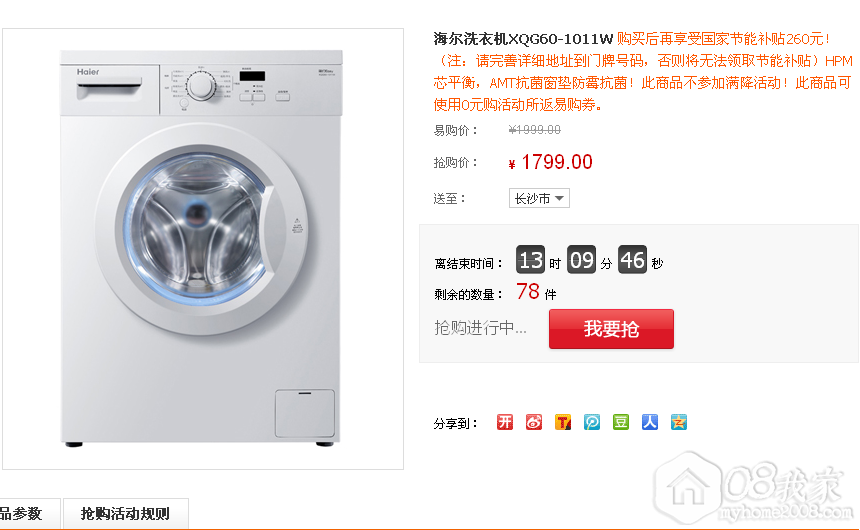Viewport: 860px width, 530px height.
Task: Share to Tencent Weibo
Action: (592, 422)
